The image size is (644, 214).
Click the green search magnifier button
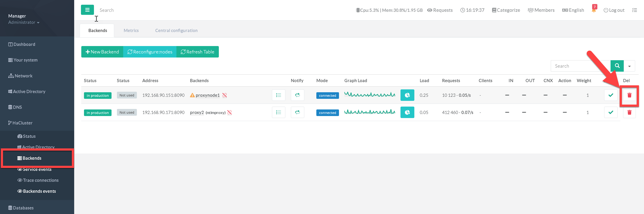click(x=617, y=66)
